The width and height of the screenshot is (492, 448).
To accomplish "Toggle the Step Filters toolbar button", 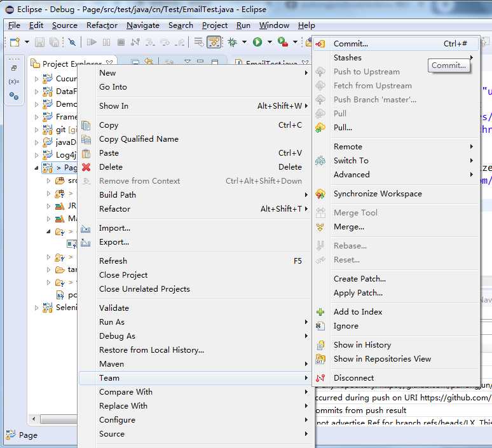I will (x=214, y=42).
